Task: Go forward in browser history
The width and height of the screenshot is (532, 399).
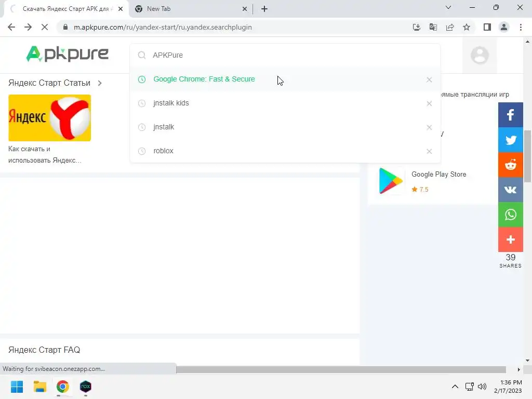Action: (x=28, y=27)
